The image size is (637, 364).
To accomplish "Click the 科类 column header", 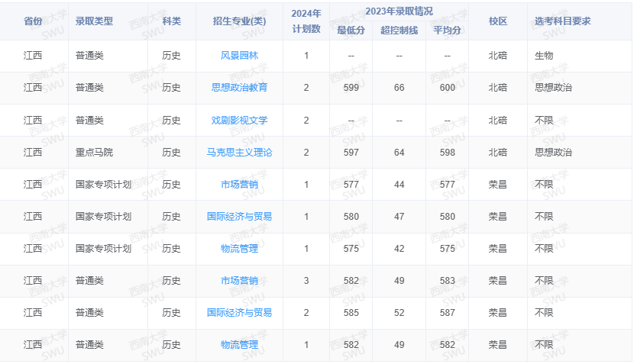I will click(x=171, y=21).
